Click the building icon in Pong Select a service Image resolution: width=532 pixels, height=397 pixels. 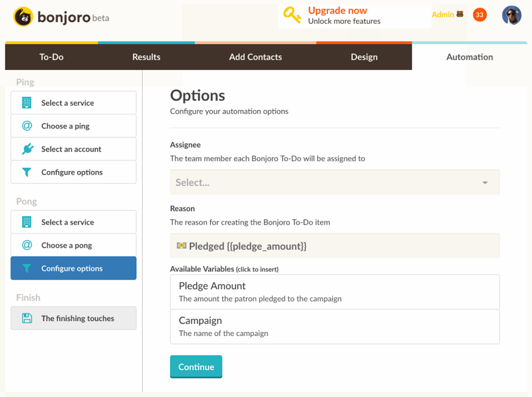[x=27, y=222]
